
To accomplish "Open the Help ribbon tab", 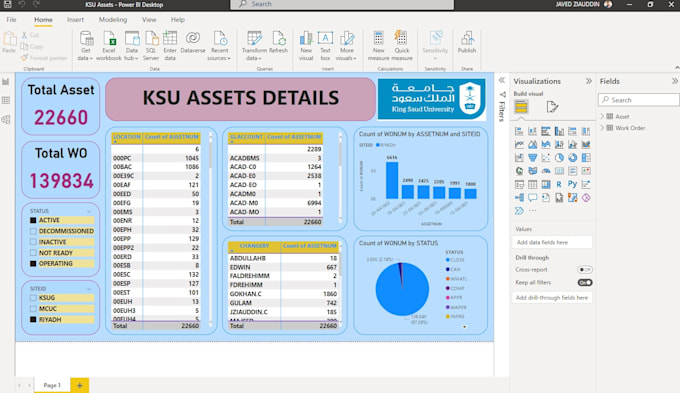I will click(x=177, y=20).
